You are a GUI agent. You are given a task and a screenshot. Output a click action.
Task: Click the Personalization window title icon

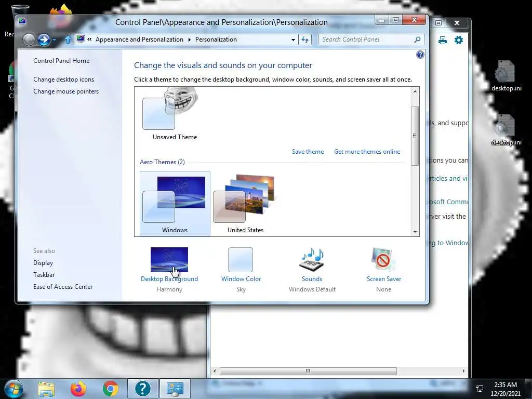point(22,21)
